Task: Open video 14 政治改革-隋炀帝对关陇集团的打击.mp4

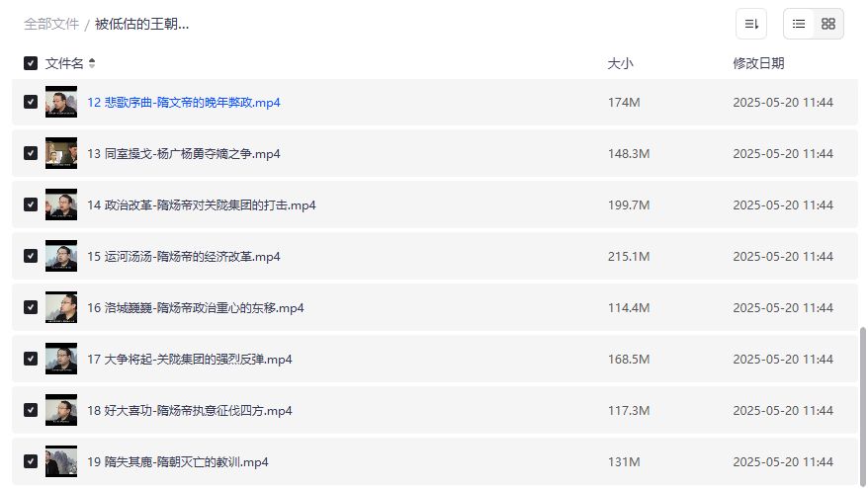Action: [x=202, y=205]
